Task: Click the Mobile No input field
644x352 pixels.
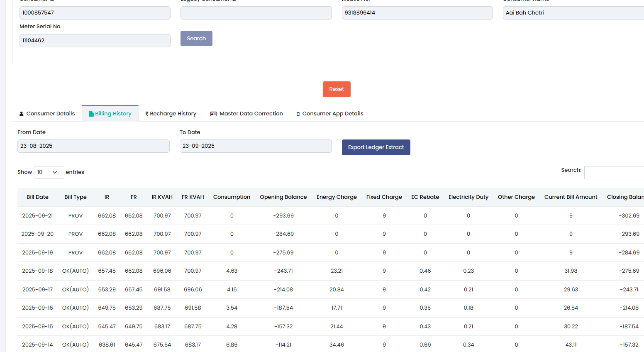Action: (417, 13)
